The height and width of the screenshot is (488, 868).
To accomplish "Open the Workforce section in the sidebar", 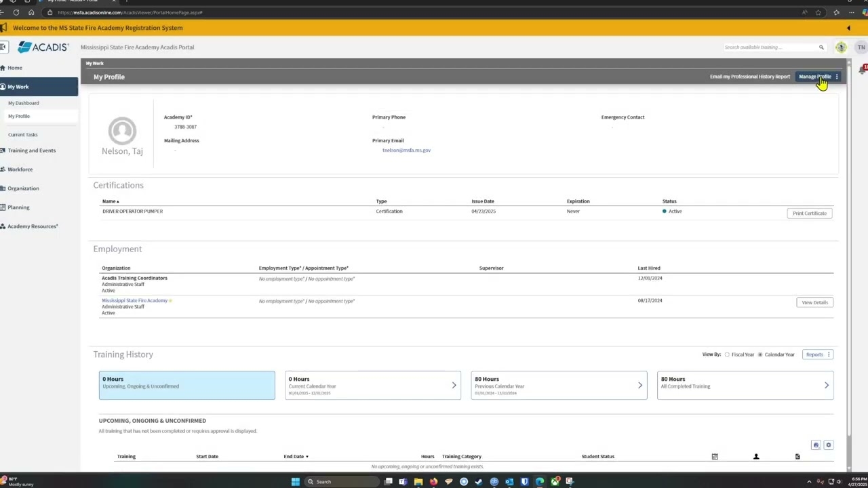I will tap(20, 169).
